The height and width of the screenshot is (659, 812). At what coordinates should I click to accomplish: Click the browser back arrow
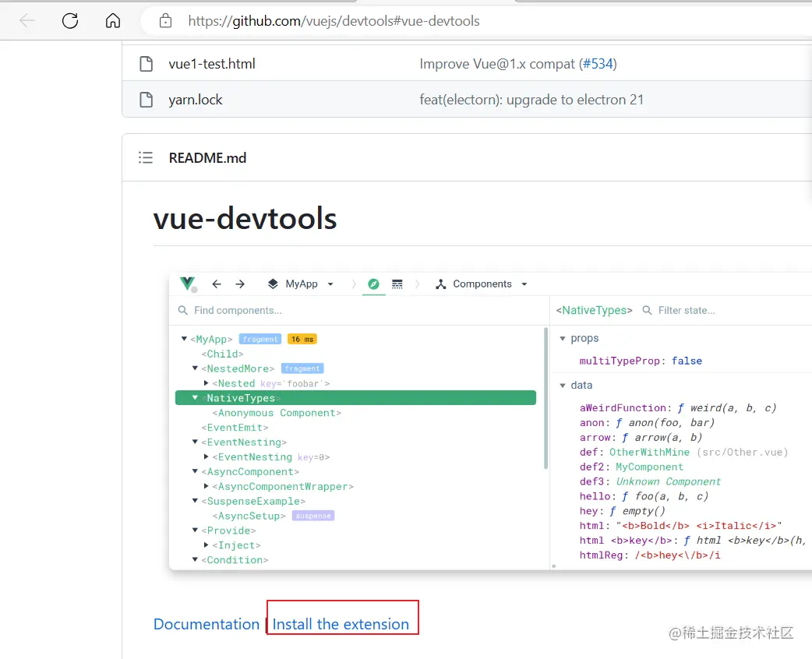(27, 21)
